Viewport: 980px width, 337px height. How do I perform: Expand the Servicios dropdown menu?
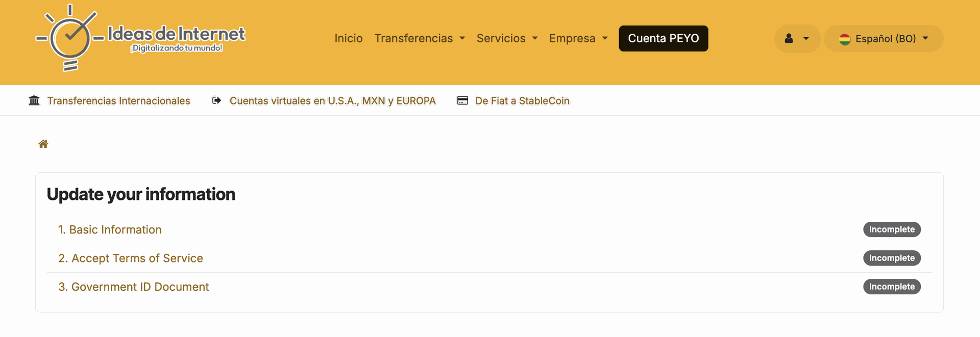tap(507, 39)
